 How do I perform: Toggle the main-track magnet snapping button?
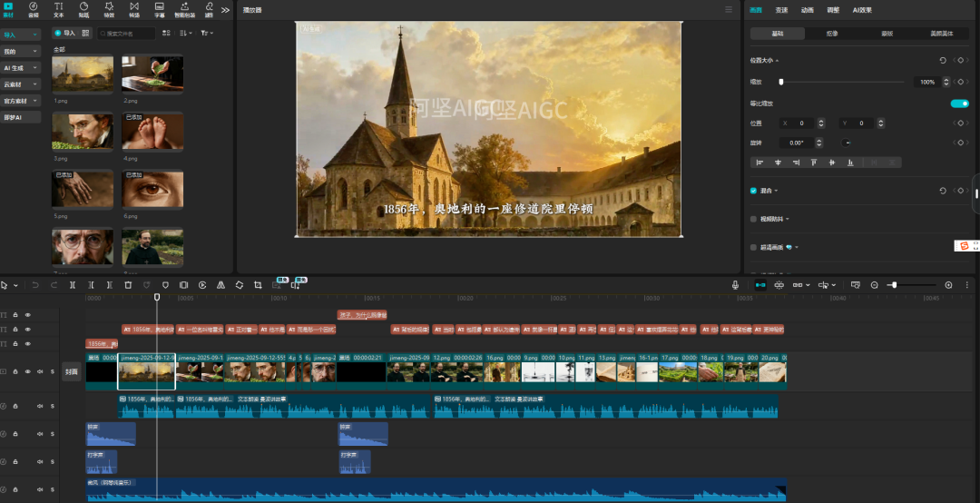[760, 285]
